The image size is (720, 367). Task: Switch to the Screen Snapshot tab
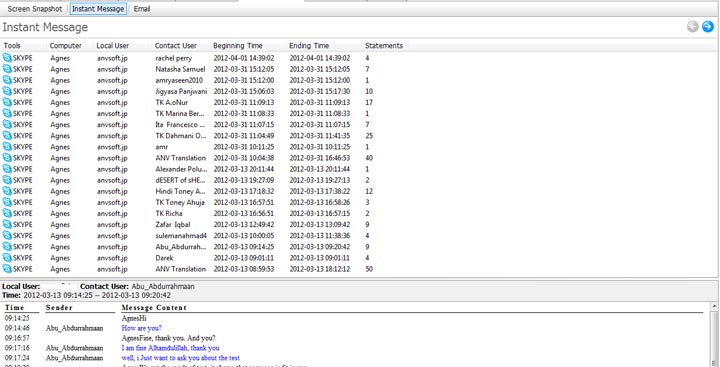click(35, 9)
